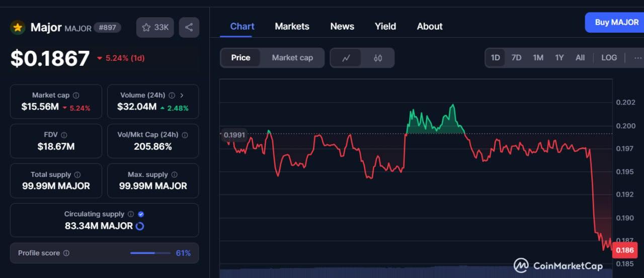Screen dimensions: 644x278
Task: Set chart range to 1M
Action: coord(538,58)
